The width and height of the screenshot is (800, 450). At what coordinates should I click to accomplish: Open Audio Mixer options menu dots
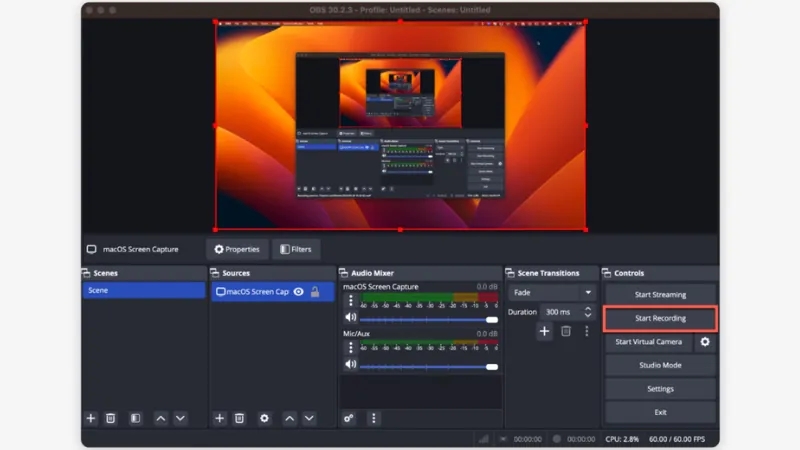coord(373,418)
